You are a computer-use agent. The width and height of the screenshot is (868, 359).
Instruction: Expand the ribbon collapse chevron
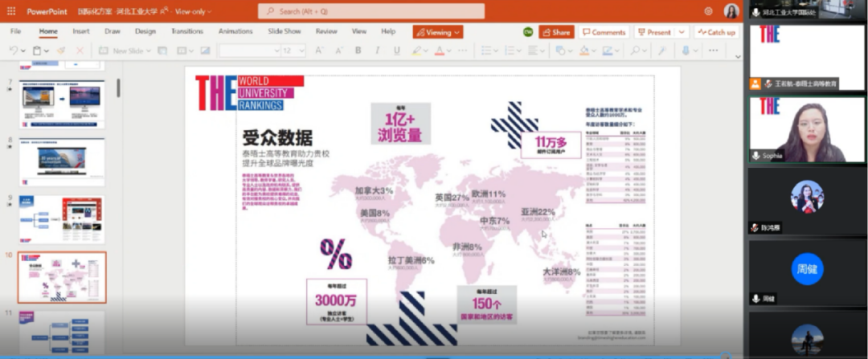[x=737, y=56]
